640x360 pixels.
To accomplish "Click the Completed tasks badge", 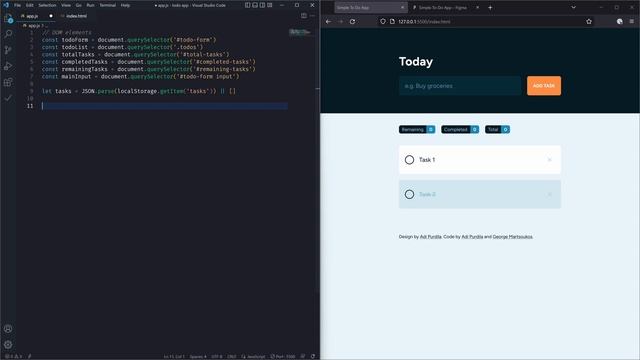I will click(460, 129).
